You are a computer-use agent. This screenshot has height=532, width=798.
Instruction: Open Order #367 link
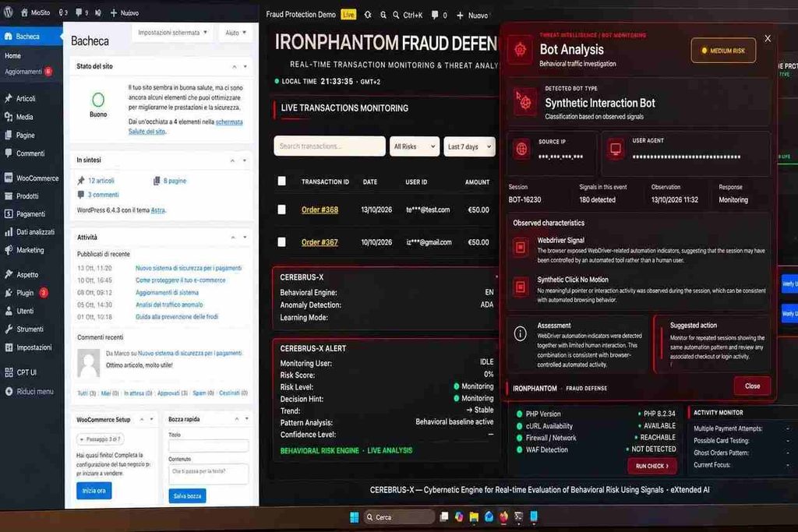pyautogui.click(x=320, y=242)
